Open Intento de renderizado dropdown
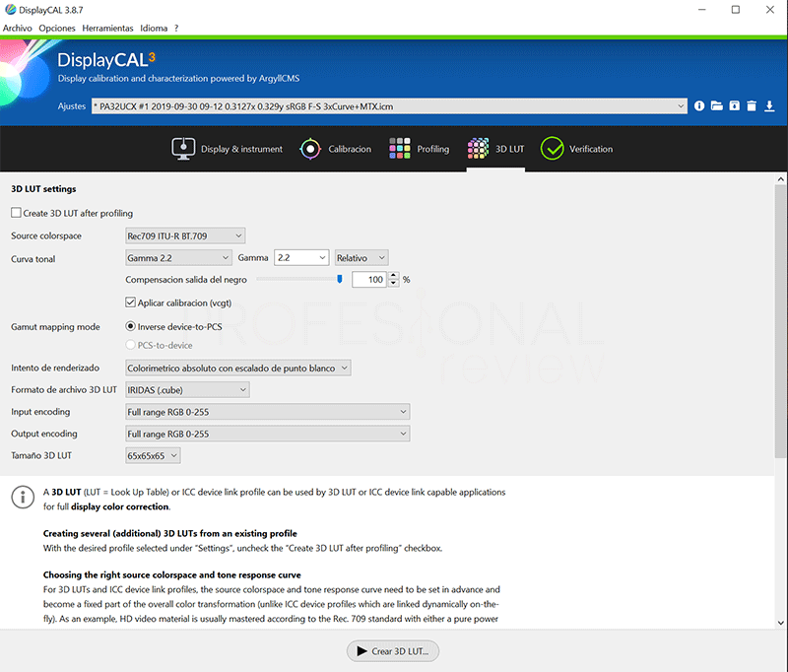788x672 pixels. [x=237, y=368]
